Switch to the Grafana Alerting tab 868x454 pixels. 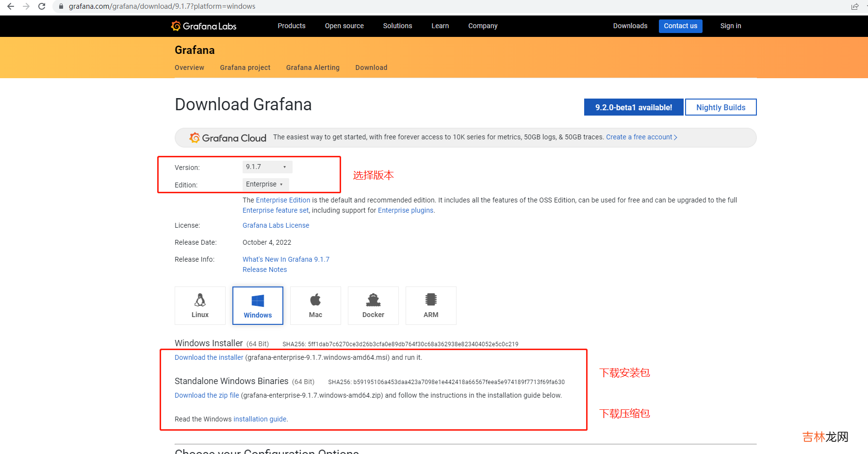(313, 67)
